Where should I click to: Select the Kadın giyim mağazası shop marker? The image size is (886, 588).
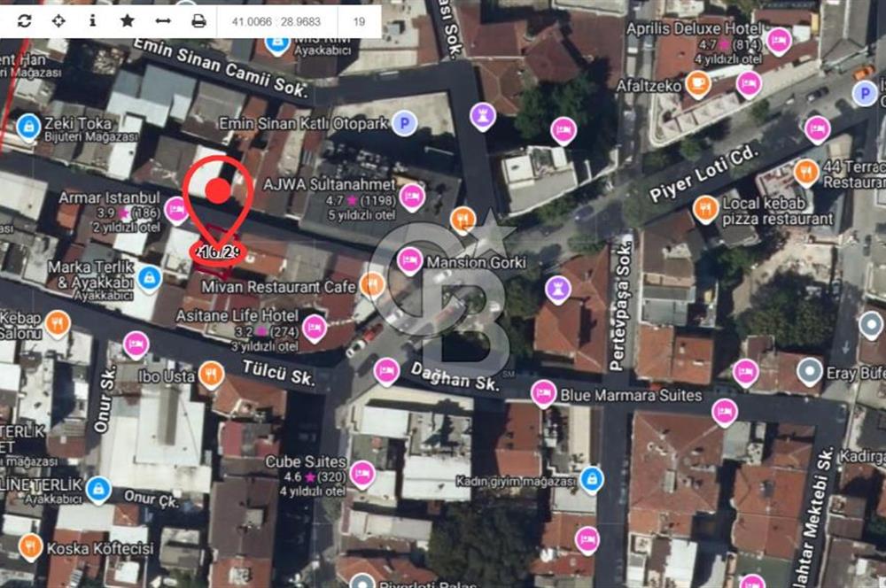[592, 480]
